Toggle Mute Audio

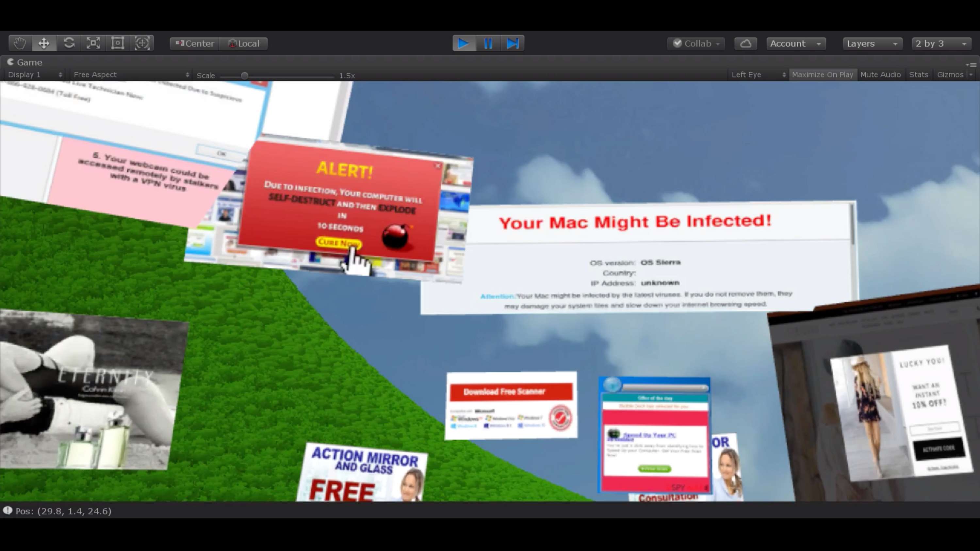(x=880, y=75)
